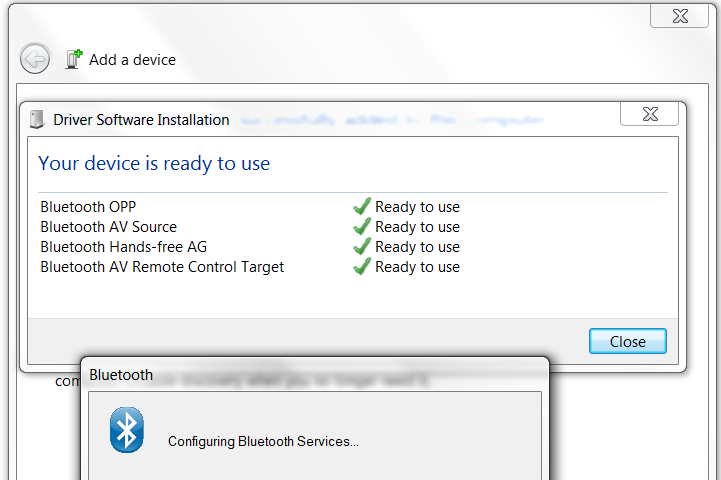Click the Driver Software Installation title icon
This screenshot has height=480, width=721.
(x=38, y=120)
